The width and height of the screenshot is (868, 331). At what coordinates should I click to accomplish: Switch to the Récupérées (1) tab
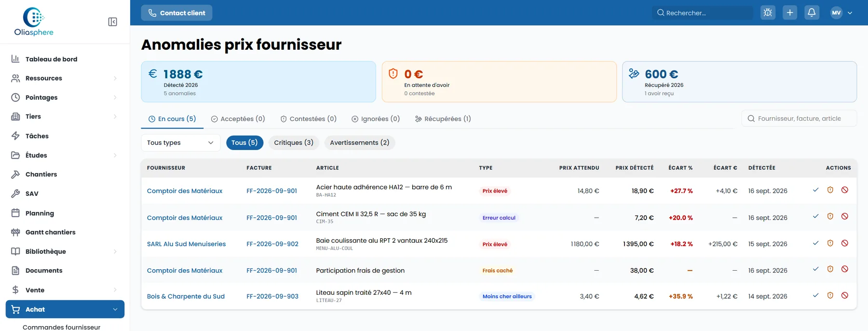pos(443,119)
